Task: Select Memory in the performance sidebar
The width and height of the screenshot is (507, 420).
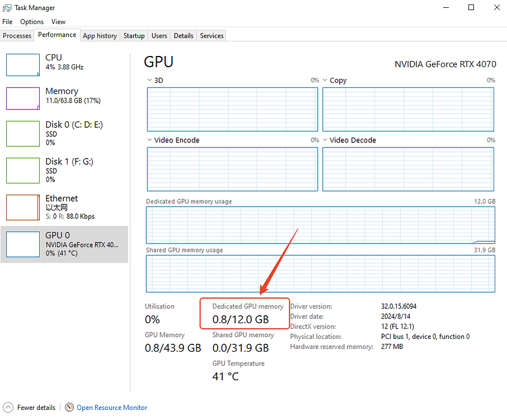Action: 62,96
